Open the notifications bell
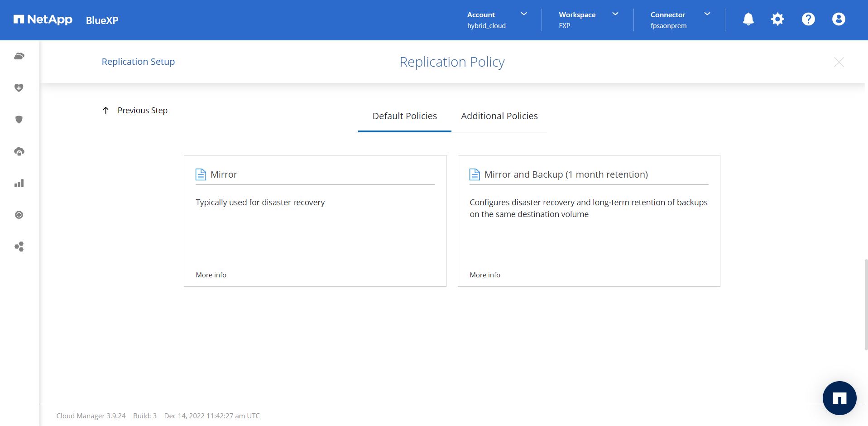The width and height of the screenshot is (868, 426). pos(748,19)
